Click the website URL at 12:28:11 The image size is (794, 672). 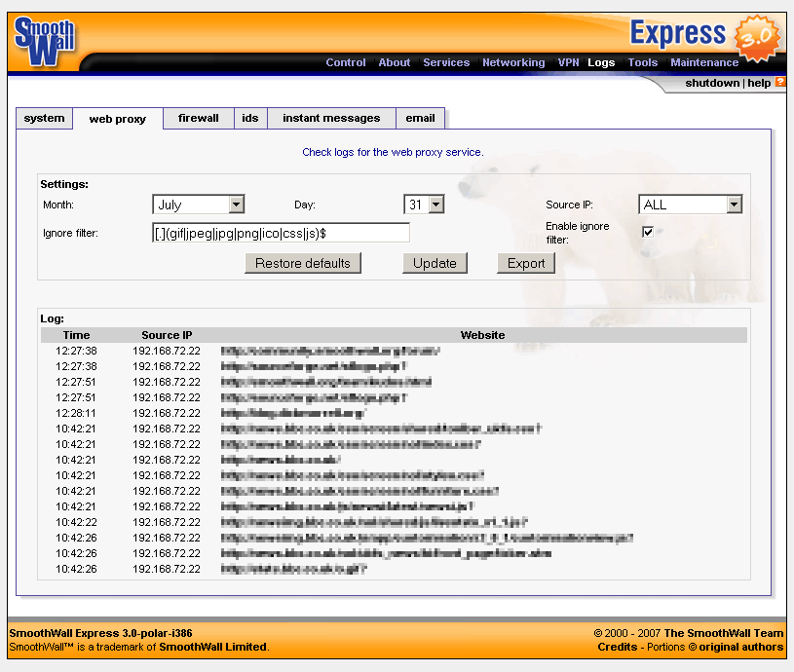(x=292, y=413)
